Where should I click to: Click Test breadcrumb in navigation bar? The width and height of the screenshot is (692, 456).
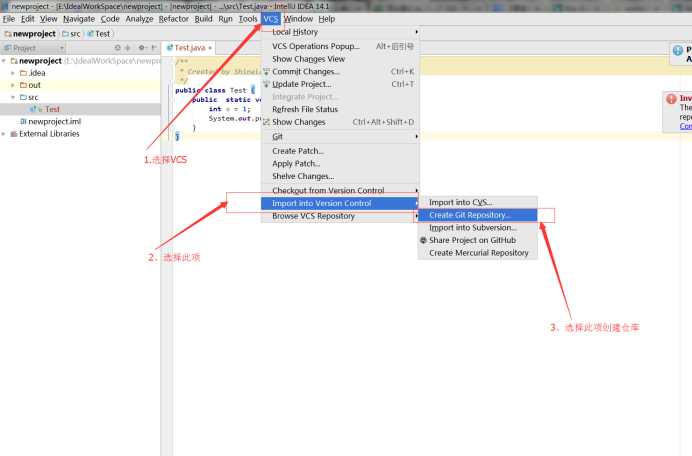pyautogui.click(x=99, y=34)
